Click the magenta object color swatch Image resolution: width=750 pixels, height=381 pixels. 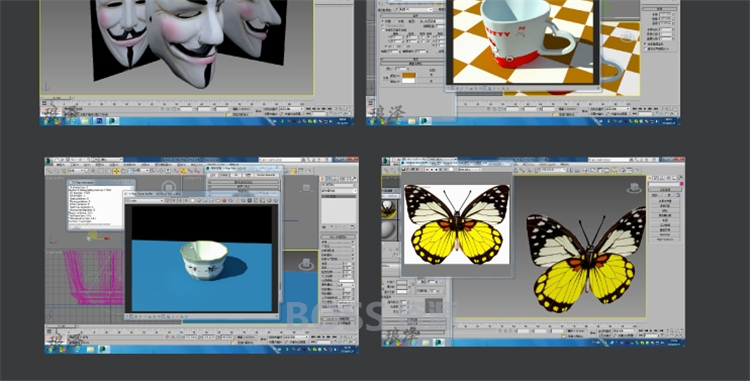(682, 184)
